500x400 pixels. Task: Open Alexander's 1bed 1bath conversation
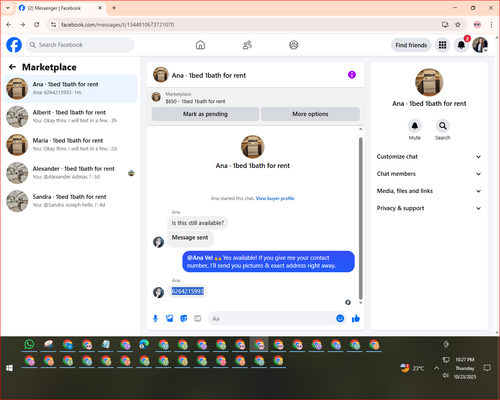[70, 173]
